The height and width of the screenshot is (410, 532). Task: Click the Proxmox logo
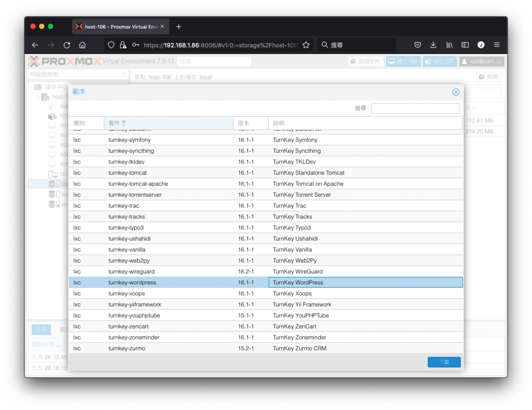(64, 61)
